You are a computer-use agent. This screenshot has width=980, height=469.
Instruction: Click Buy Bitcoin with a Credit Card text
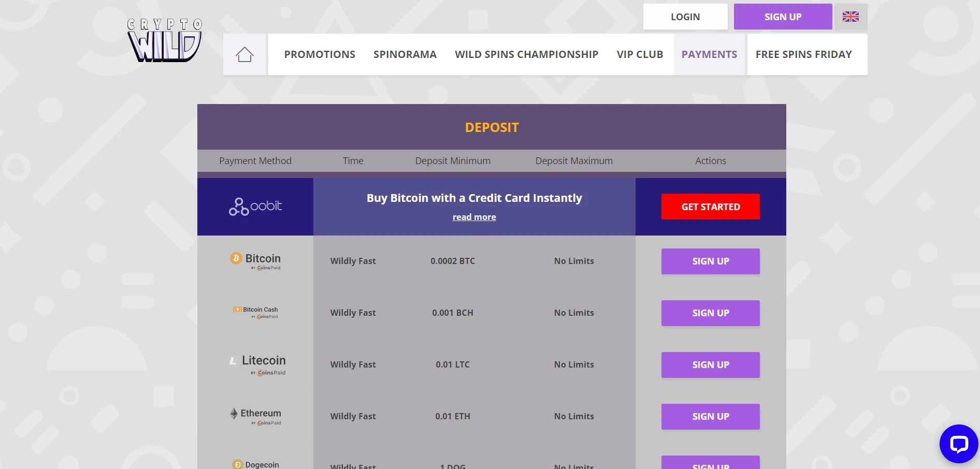pyautogui.click(x=474, y=198)
